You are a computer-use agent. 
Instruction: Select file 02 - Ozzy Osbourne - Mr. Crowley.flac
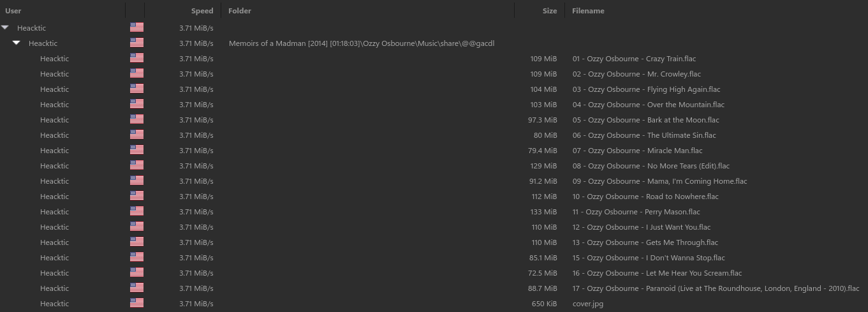pos(636,74)
